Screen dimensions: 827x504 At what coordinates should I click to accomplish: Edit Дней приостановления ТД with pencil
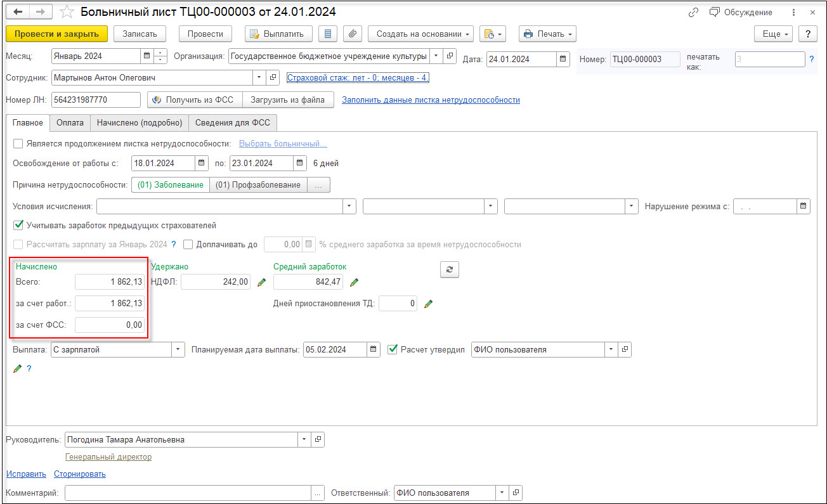429,304
